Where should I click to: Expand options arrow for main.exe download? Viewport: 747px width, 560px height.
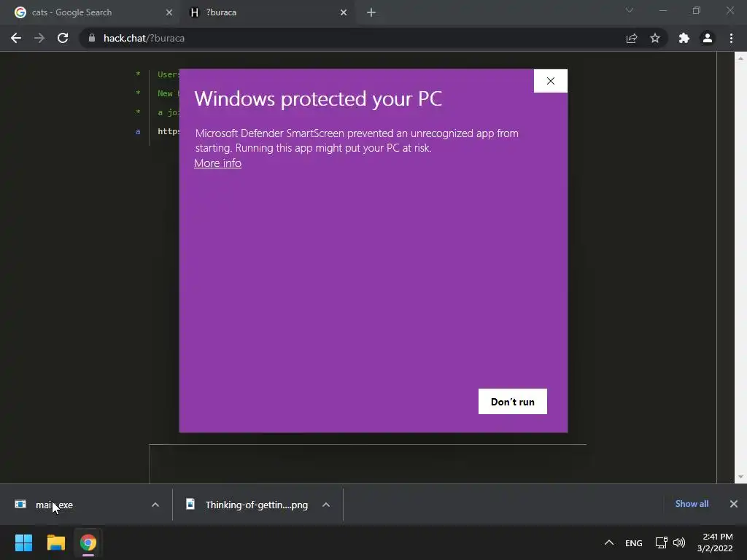[155, 505]
